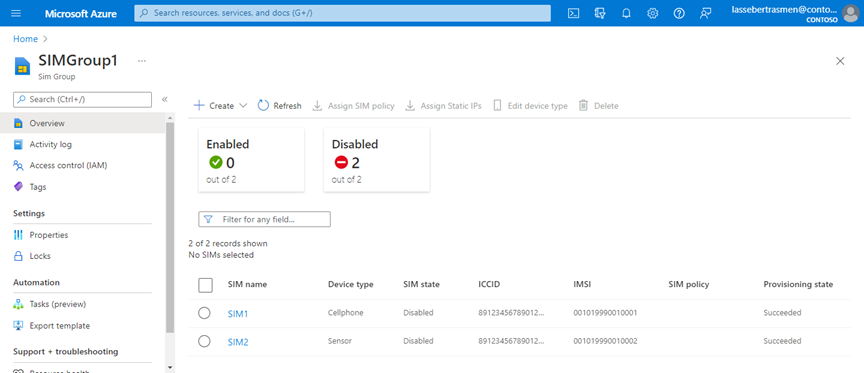This screenshot has height=373, width=864.
Task: Sort by the SIM state column header
Action: click(422, 284)
